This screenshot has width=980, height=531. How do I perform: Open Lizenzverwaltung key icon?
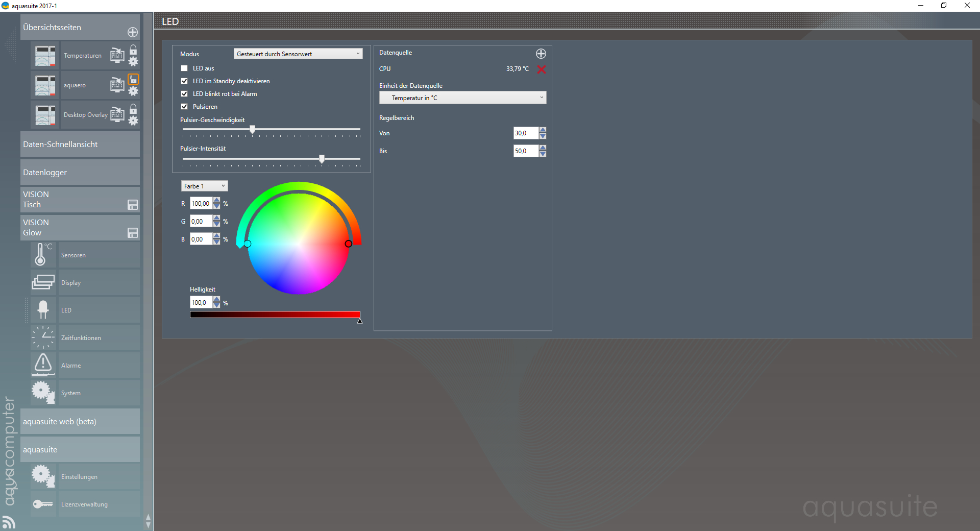pyautogui.click(x=43, y=504)
